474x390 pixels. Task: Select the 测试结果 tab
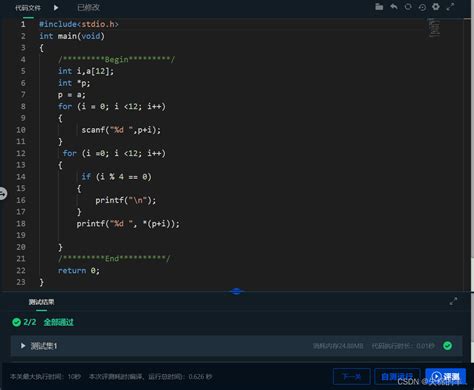[x=41, y=302]
